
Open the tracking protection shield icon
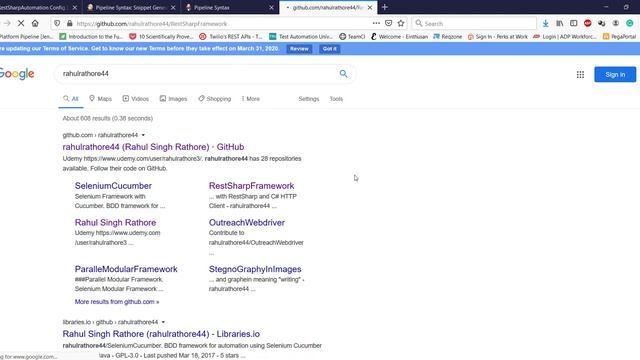(x=57, y=23)
